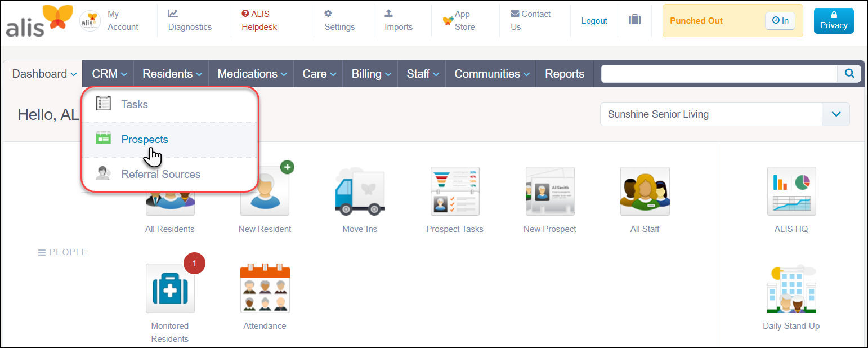Image resolution: width=868 pixels, height=348 pixels.
Task: Open My Account link
Action: pos(123,20)
